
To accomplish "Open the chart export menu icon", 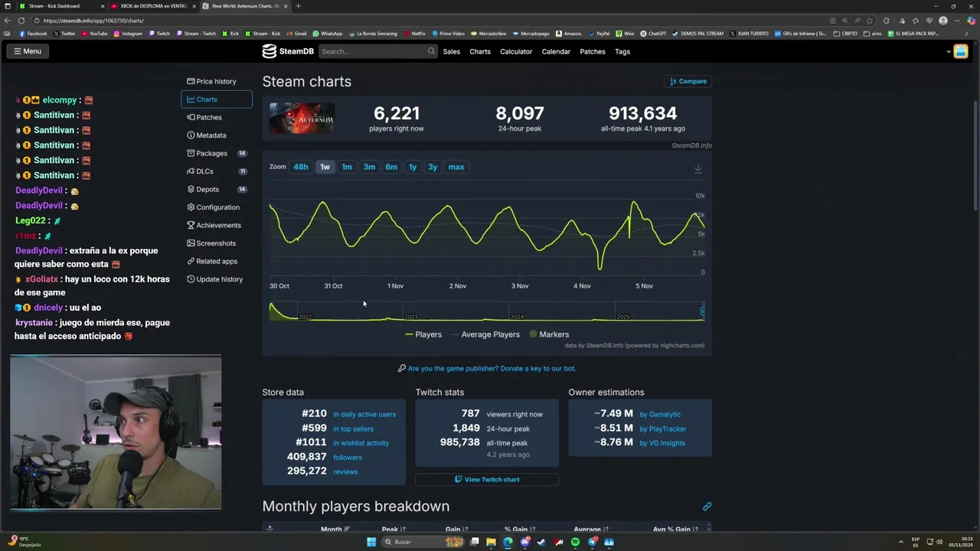I will (x=697, y=168).
